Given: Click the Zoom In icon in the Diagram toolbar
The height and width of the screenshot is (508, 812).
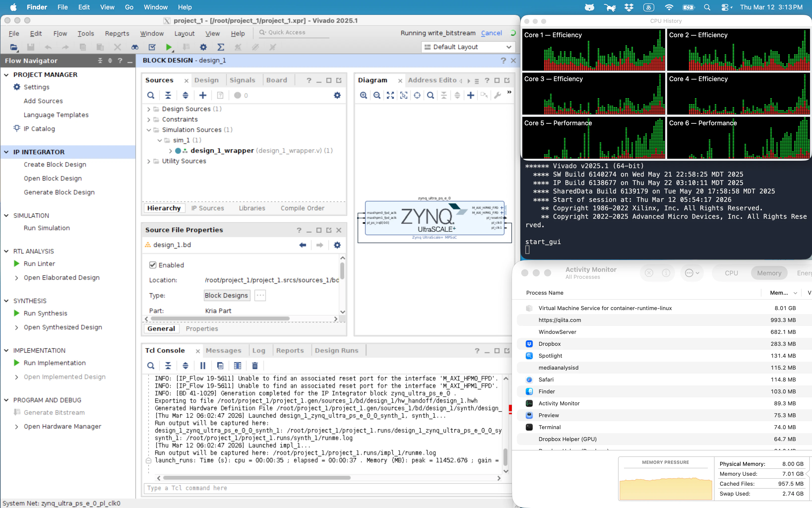Looking at the screenshot, I should (x=364, y=95).
